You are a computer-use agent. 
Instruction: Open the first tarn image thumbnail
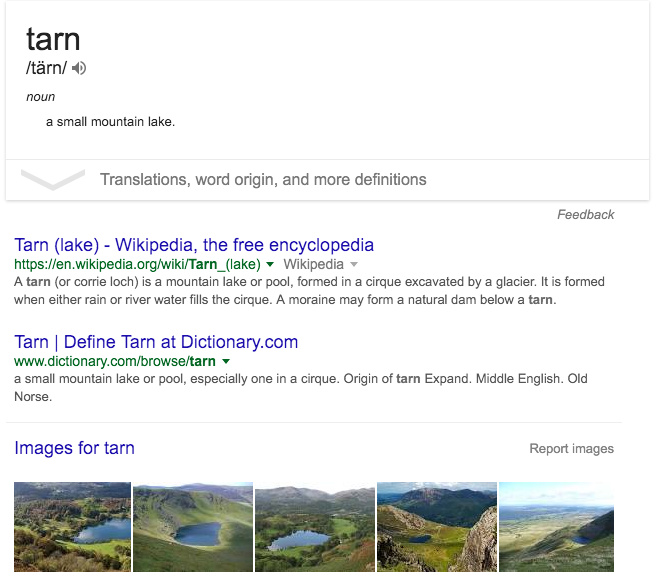[72, 527]
